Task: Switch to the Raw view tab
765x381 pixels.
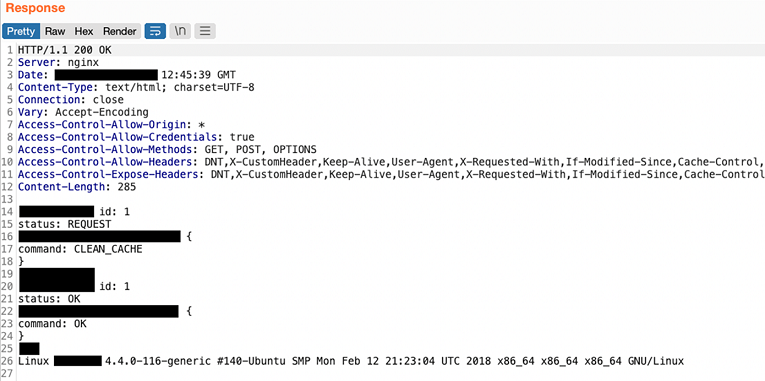Action: click(x=55, y=31)
